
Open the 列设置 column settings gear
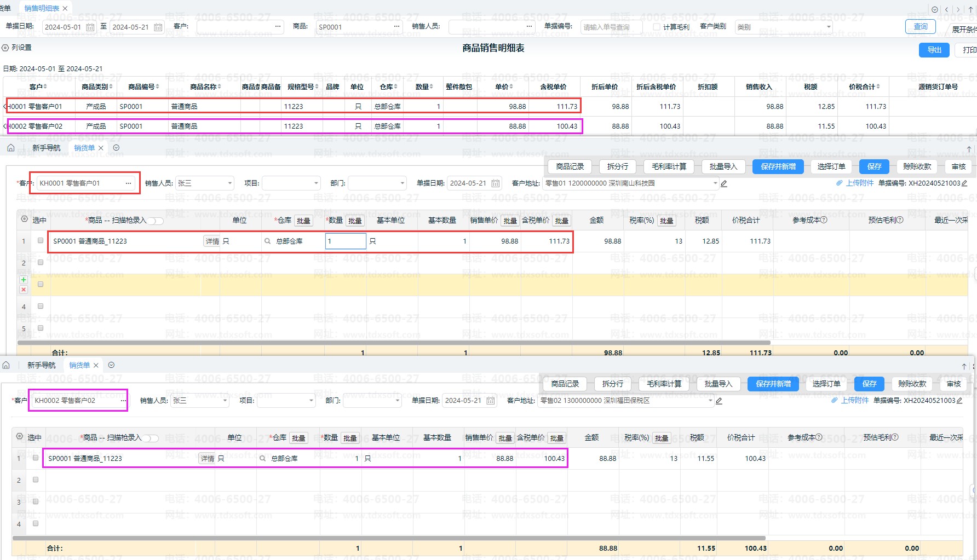click(x=5, y=48)
